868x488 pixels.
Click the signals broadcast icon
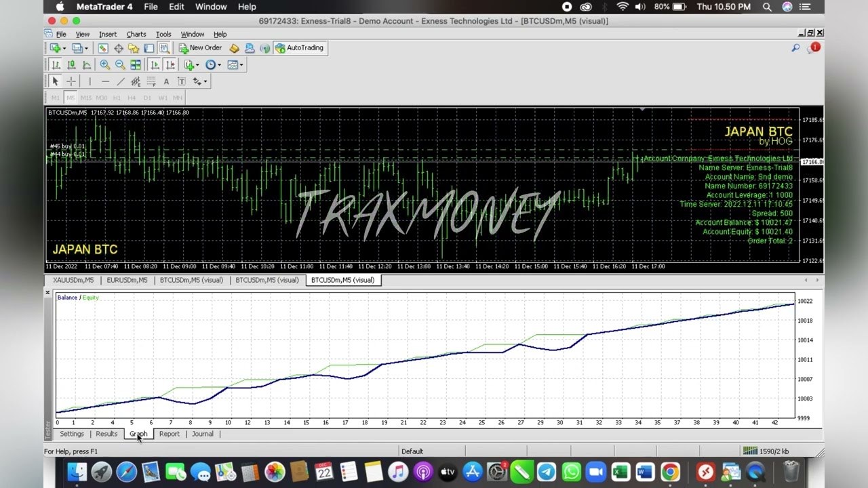[264, 48]
